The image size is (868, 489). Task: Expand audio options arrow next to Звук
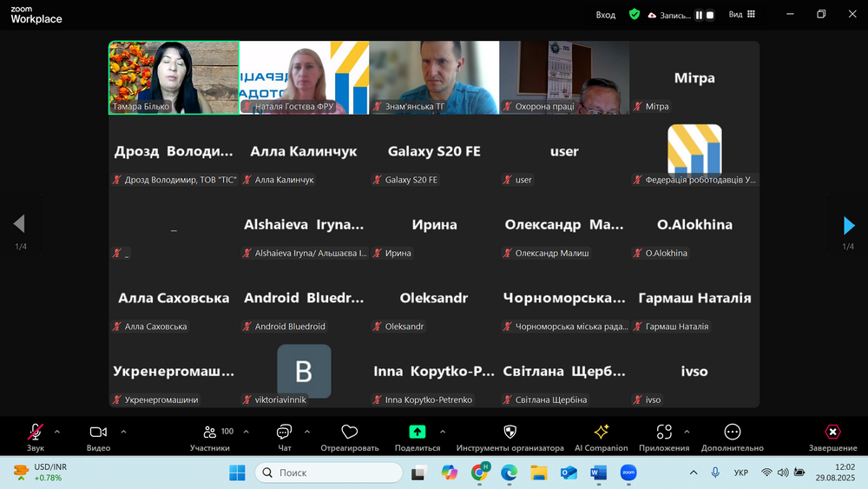57,432
